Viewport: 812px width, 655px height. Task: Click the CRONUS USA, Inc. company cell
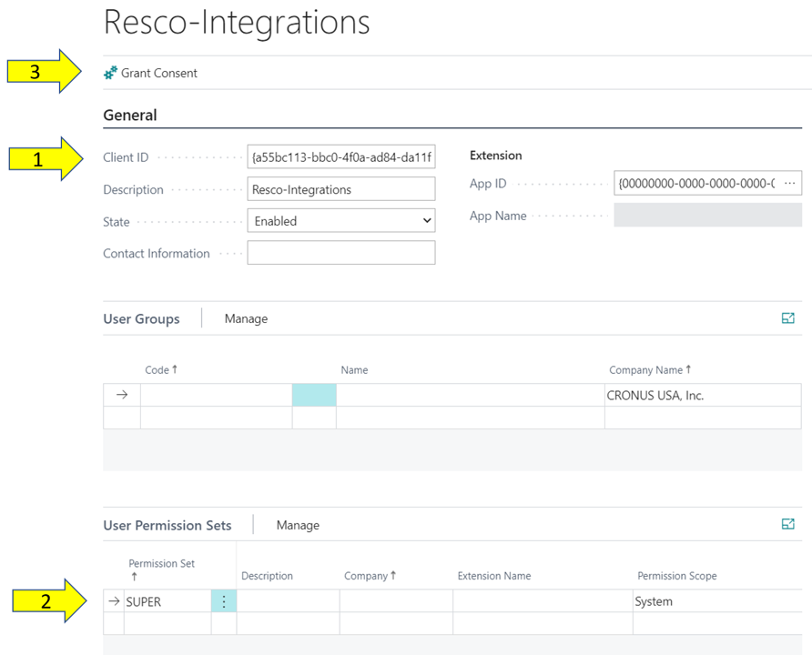(x=701, y=396)
